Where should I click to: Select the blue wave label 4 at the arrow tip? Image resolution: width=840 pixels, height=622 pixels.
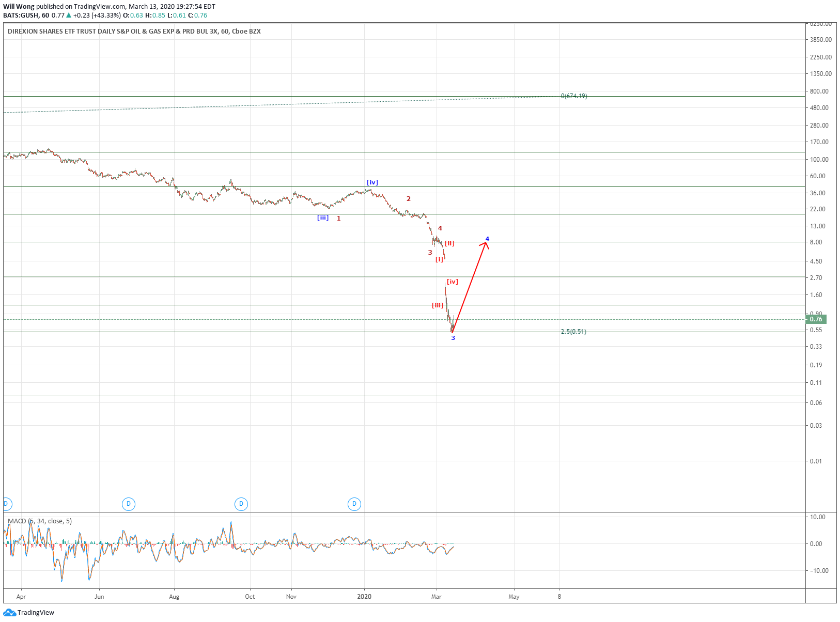[487, 239]
